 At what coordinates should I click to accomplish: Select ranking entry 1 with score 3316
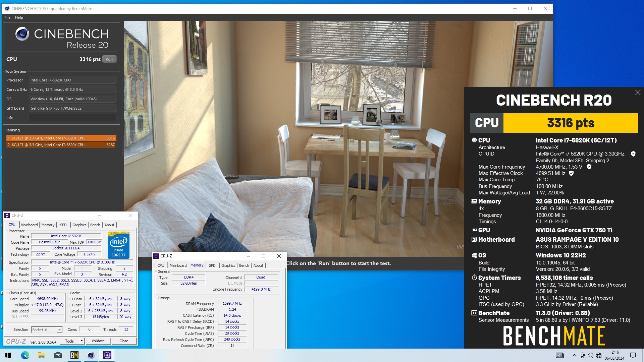(x=61, y=138)
